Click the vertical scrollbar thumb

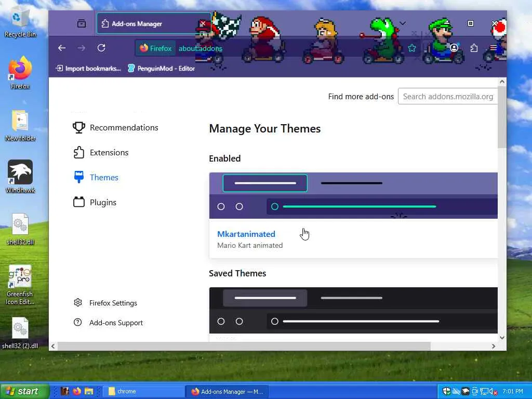pyautogui.click(x=502, y=117)
